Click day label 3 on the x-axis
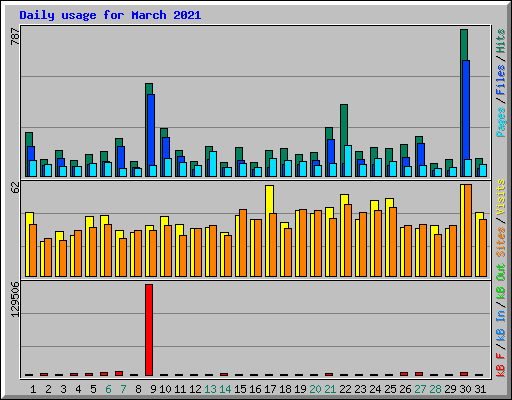512x400 pixels. 63,389
